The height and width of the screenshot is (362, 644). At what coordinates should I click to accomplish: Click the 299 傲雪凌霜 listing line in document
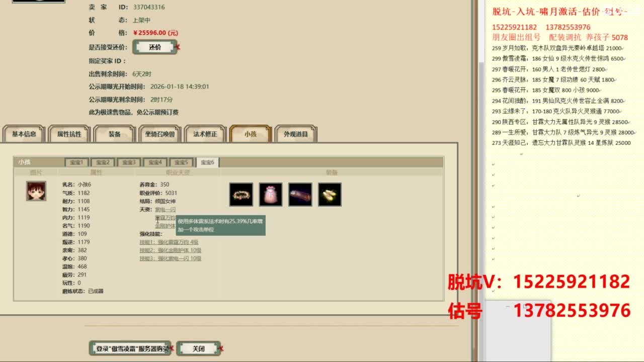click(x=558, y=58)
